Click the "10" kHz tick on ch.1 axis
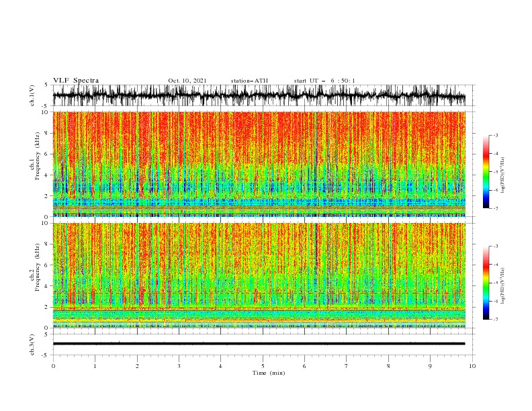This screenshot has height=411, width=532. [45, 112]
